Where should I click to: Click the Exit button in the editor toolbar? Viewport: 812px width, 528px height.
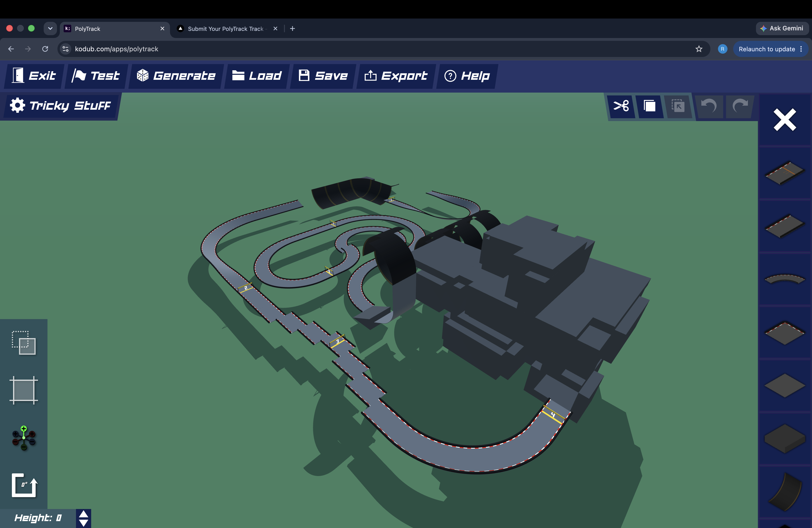click(34, 76)
